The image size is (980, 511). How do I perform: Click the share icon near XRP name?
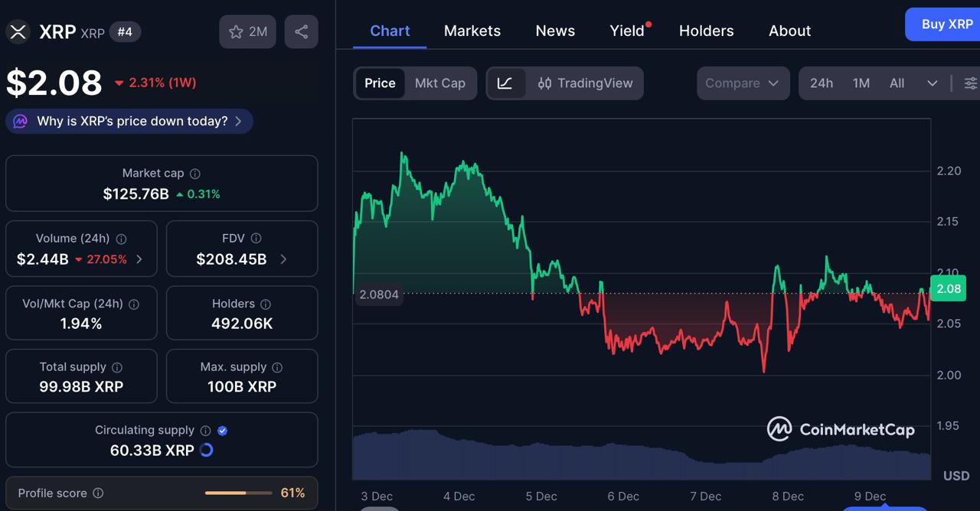tap(301, 31)
